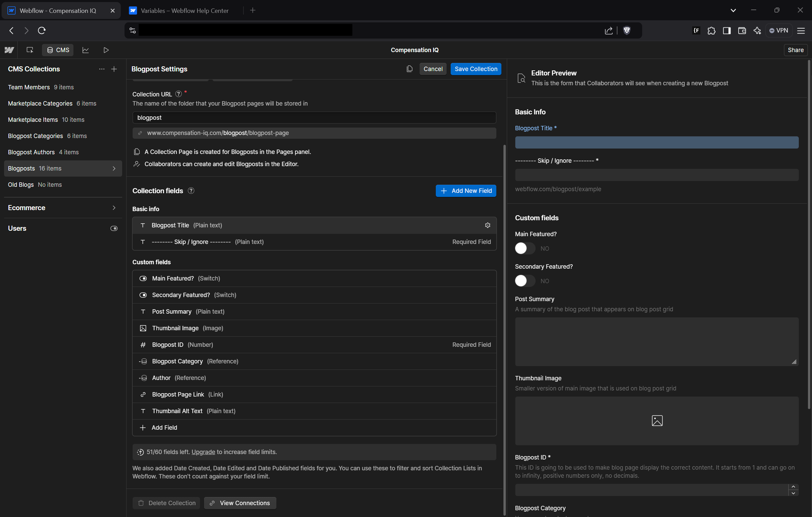Image resolution: width=812 pixels, height=517 pixels.
Task: Add a new CMS collection
Action: click(x=114, y=69)
